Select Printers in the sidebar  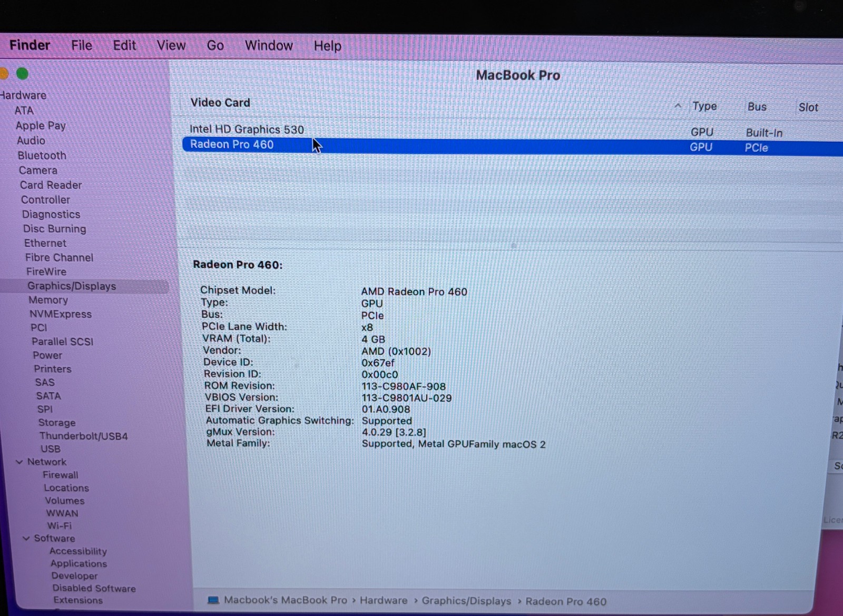coord(53,369)
